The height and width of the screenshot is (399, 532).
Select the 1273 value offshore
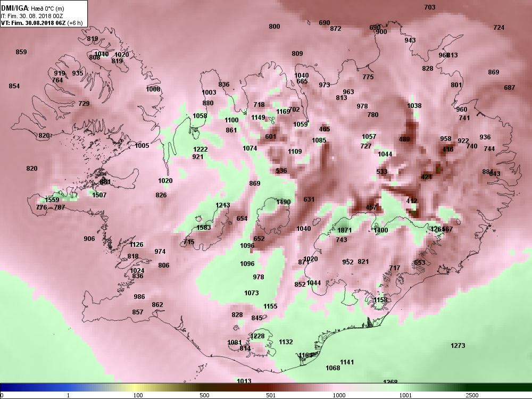(x=458, y=346)
